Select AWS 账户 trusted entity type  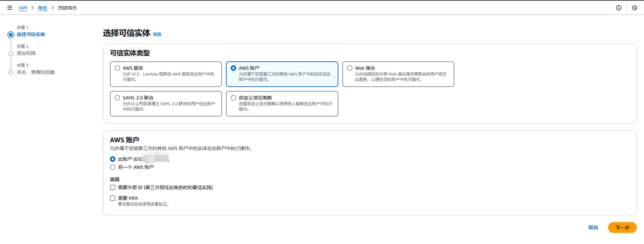point(282,74)
